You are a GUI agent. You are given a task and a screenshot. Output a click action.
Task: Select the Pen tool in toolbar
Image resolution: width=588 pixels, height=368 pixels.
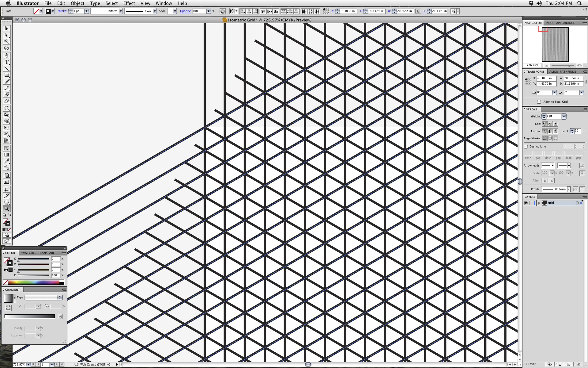click(x=6, y=55)
